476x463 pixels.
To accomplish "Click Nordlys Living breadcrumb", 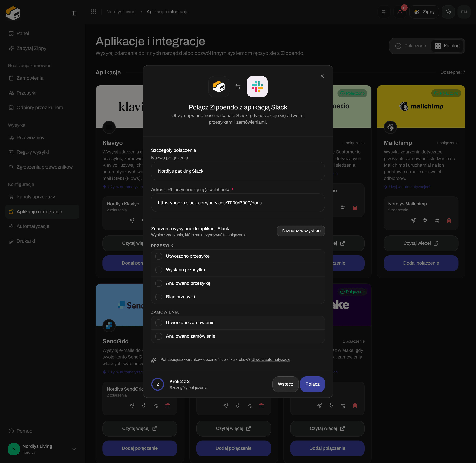I will [121, 12].
